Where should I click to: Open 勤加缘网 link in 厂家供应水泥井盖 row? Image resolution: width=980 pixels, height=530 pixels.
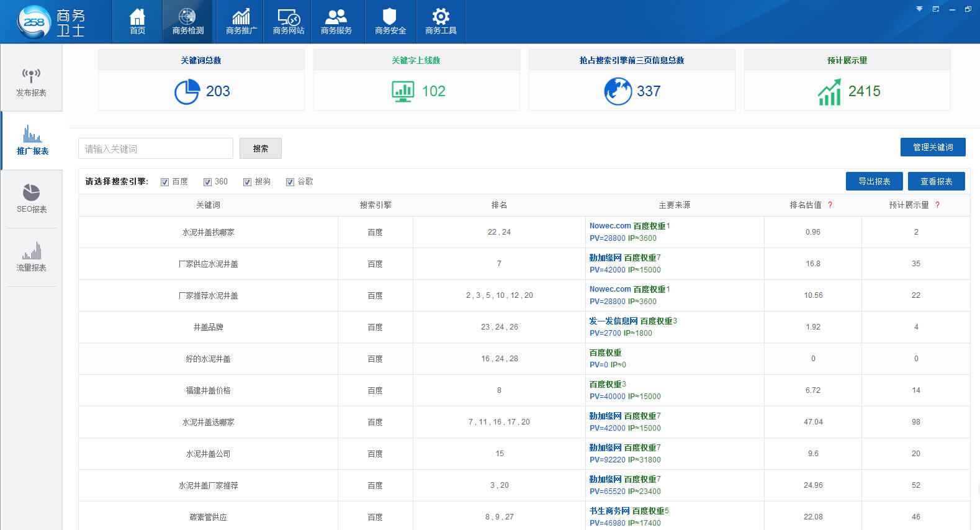click(x=605, y=258)
